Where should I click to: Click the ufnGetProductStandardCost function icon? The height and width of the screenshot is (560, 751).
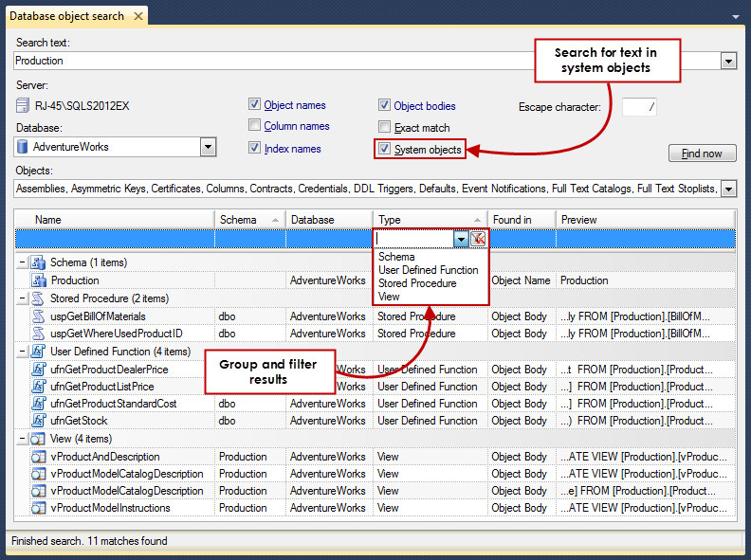(38, 404)
